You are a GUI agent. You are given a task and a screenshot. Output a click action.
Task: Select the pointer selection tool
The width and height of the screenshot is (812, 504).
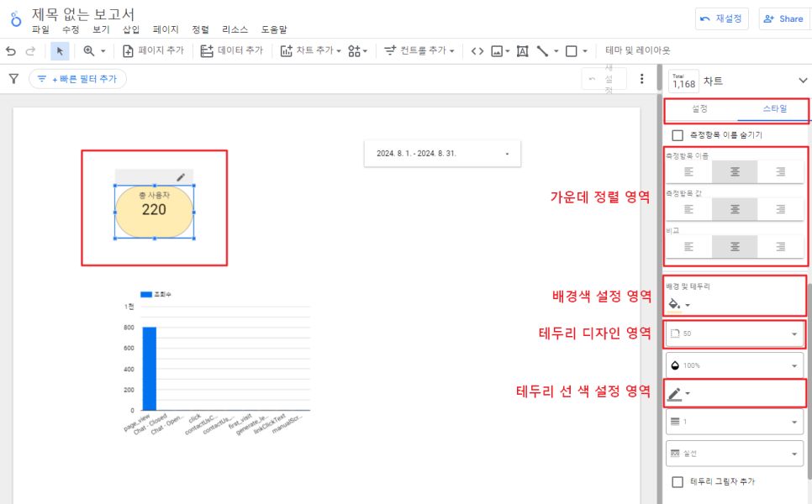tap(60, 50)
